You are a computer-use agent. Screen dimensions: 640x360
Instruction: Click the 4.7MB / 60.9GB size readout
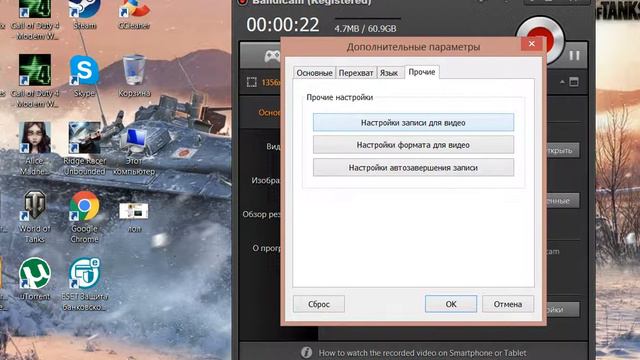pyautogui.click(x=365, y=29)
